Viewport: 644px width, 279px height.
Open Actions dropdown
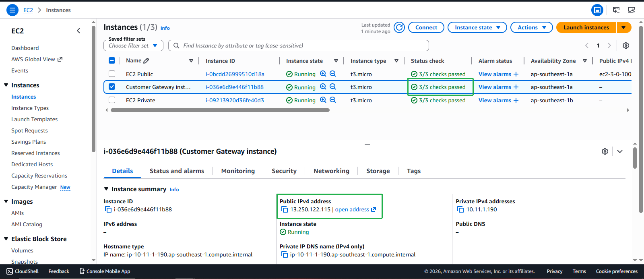[532, 27]
